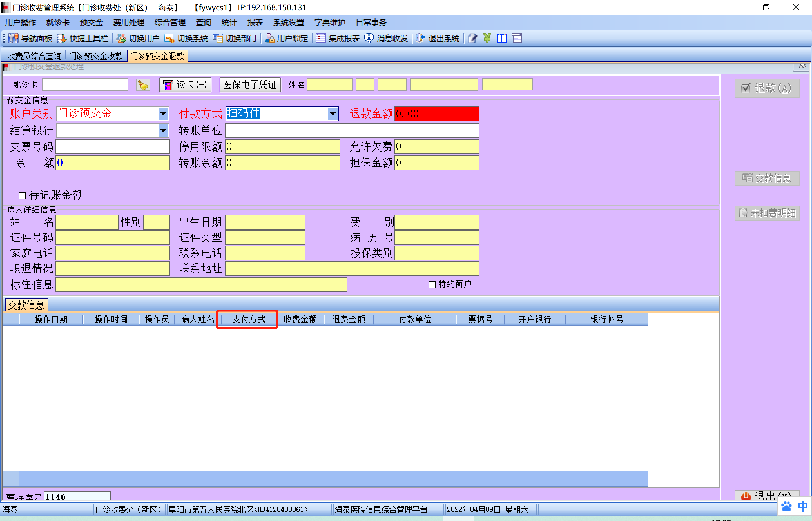The height and width of the screenshot is (521, 812).
Task: Expand the 结算银行 dropdown list
Action: coord(163,130)
